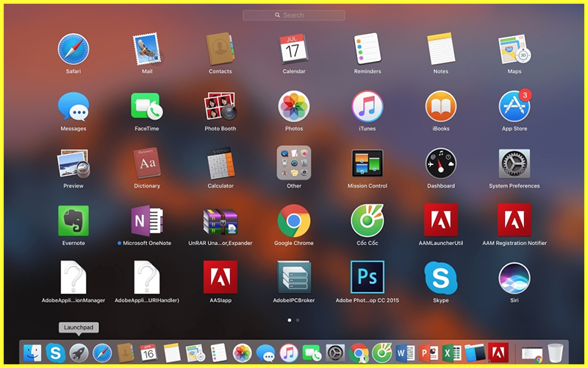This screenshot has width=588, height=368.
Task: Open Safari from Launchpad grid
Action: click(73, 49)
